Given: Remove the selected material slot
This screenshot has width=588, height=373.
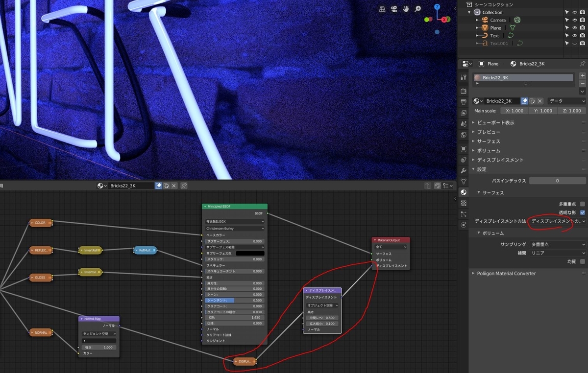Looking at the screenshot, I should point(582,84).
